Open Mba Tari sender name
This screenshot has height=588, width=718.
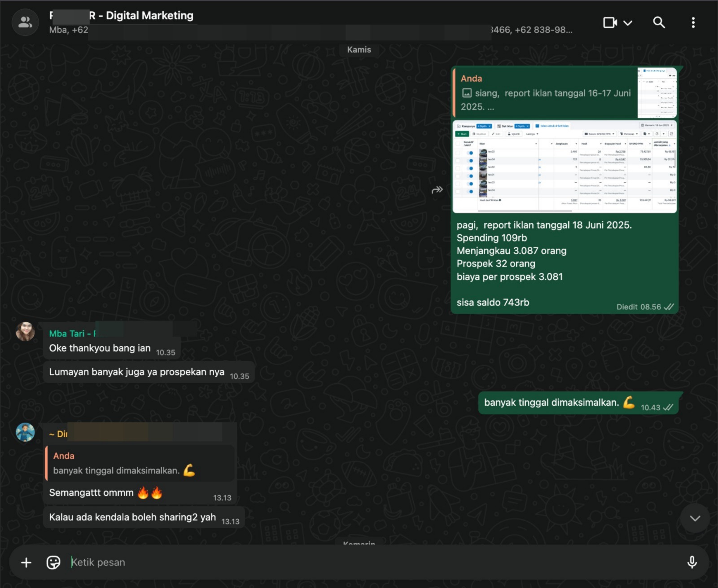[67, 333]
